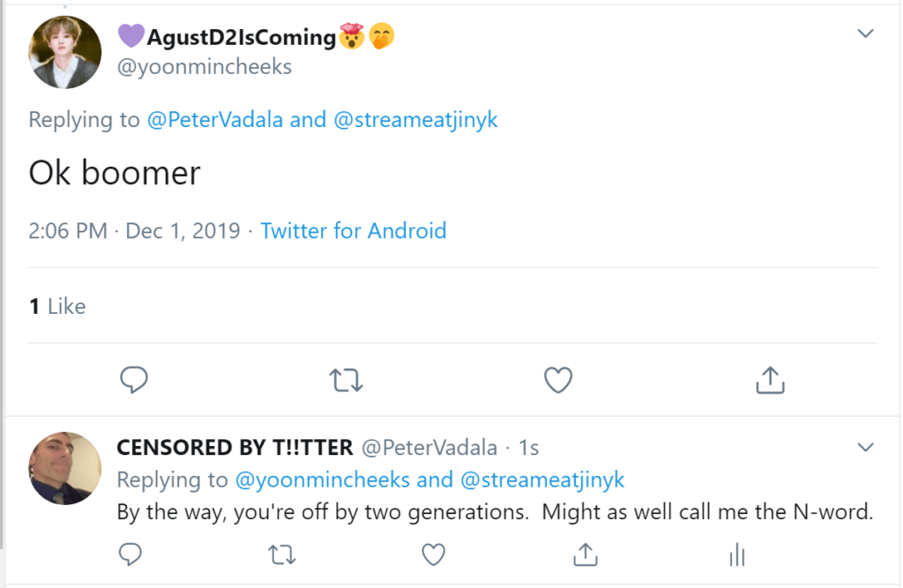Click the Twitter for Android source link

coord(354,231)
